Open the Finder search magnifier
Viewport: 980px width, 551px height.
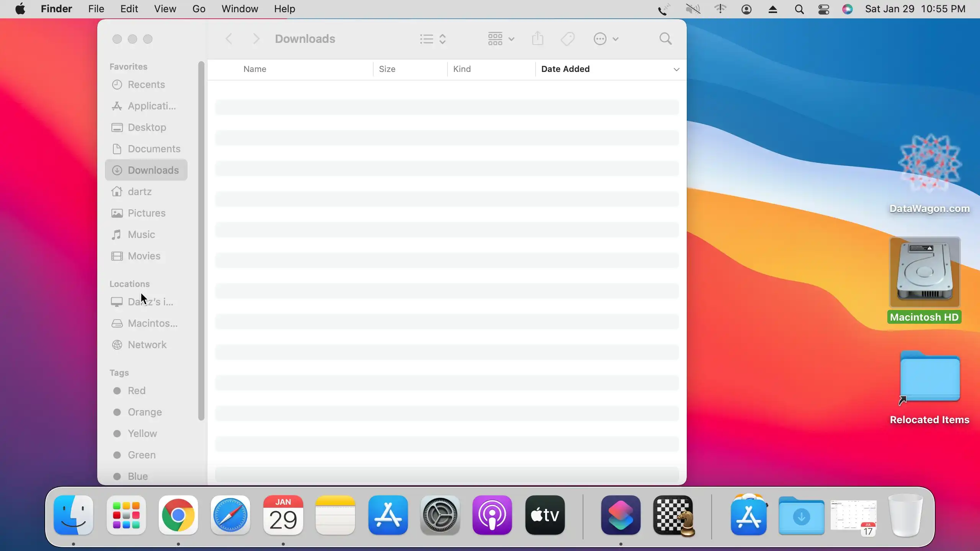pos(665,39)
